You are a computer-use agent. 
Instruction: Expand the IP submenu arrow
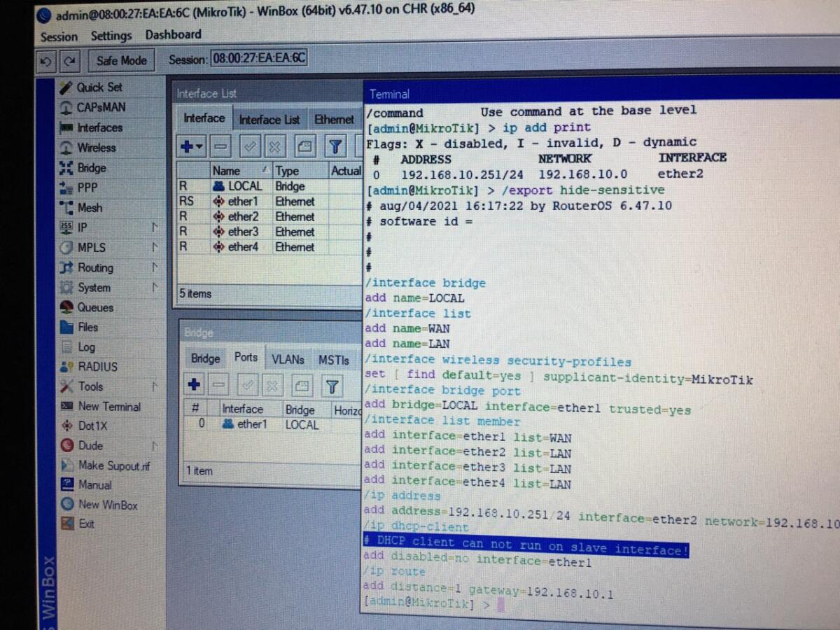(155, 227)
